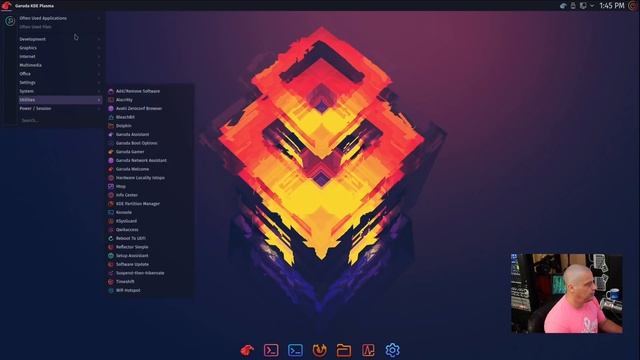Click the circular icon at panel's right end
The image size is (640, 360).
tap(633, 6)
